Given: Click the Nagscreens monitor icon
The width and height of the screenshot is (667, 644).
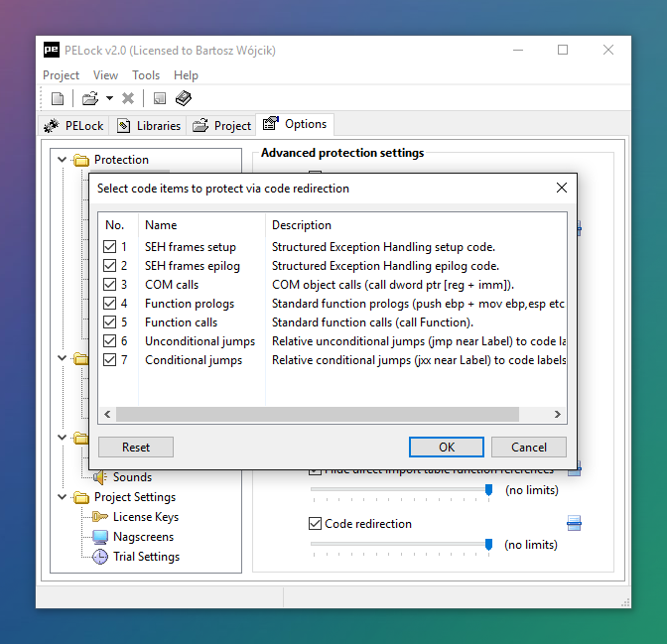Looking at the screenshot, I should pos(100,537).
